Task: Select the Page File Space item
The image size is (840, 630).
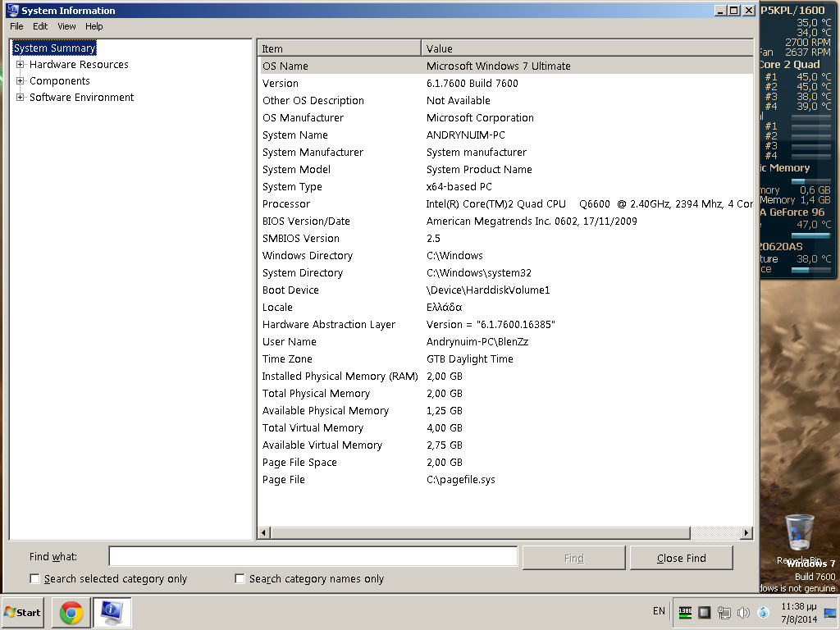Action: pyautogui.click(x=299, y=463)
